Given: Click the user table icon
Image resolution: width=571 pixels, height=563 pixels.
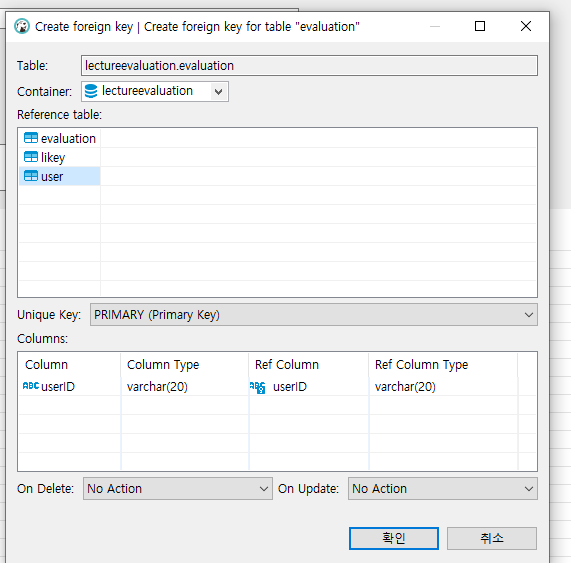Looking at the screenshot, I should coord(31,176).
